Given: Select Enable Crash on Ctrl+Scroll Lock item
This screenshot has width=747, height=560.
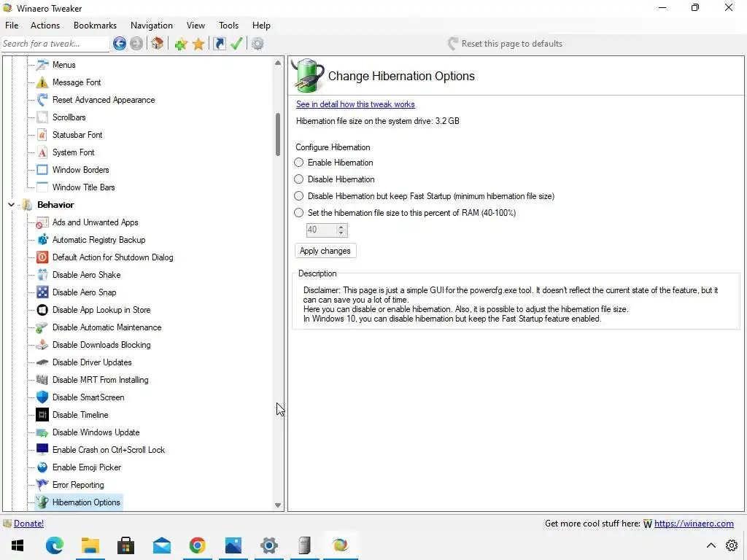Looking at the screenshot, I should click(x=109, y=450).
